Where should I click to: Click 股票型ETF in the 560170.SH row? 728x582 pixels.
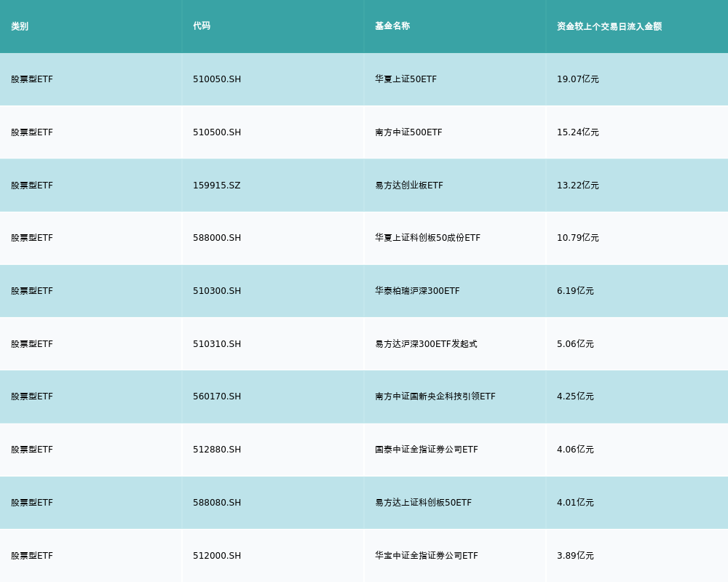[x=32, y=396]
